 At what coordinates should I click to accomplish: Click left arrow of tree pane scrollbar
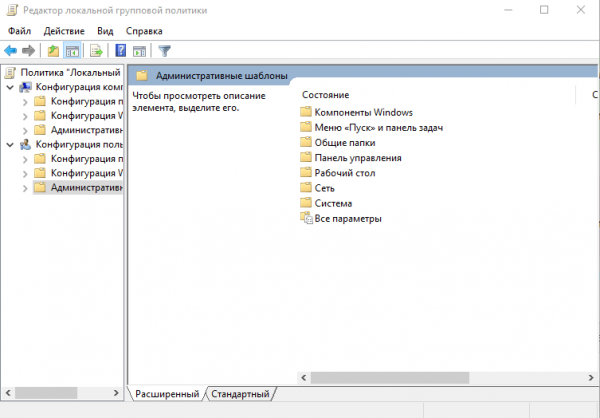(x=8, y=393)
